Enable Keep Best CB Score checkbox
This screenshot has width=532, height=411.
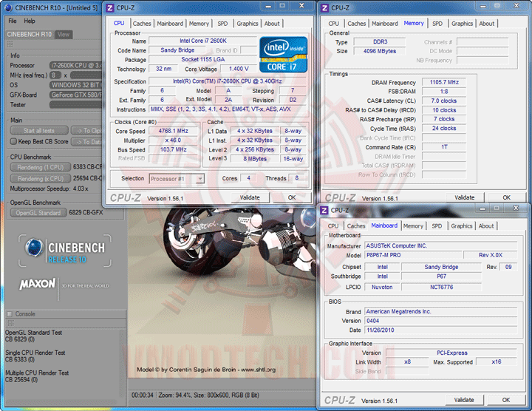(x=13, y=141)
